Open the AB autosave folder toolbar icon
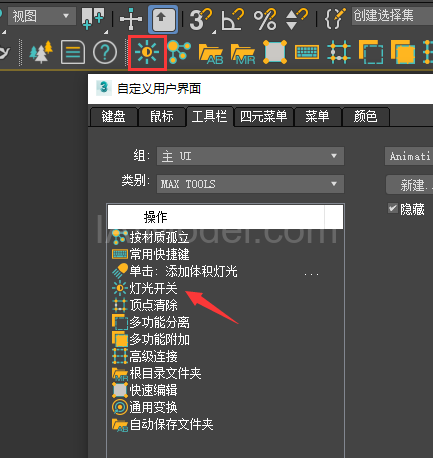Screen dimensions: 433x458 tap(211, 53)
